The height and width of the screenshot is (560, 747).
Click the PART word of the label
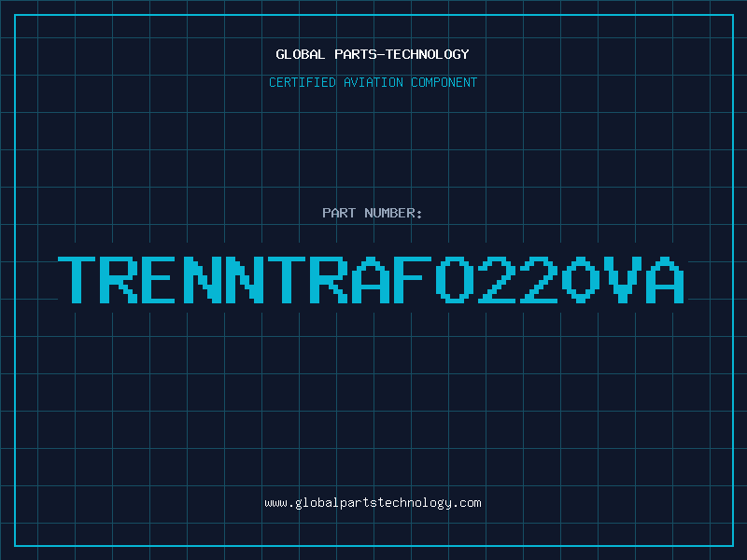(x=339, y=213)
